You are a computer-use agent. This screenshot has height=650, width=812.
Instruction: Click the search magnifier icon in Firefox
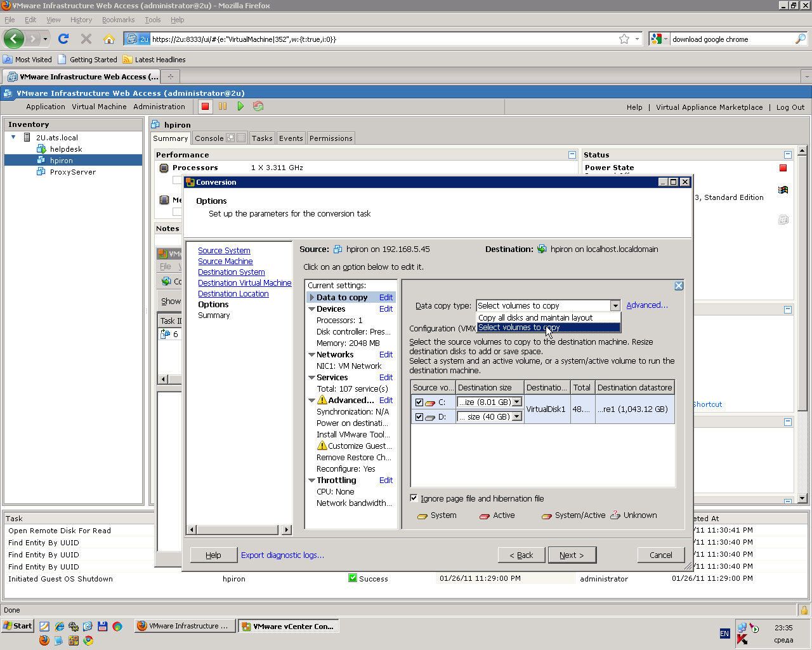(x=801, y=39)
